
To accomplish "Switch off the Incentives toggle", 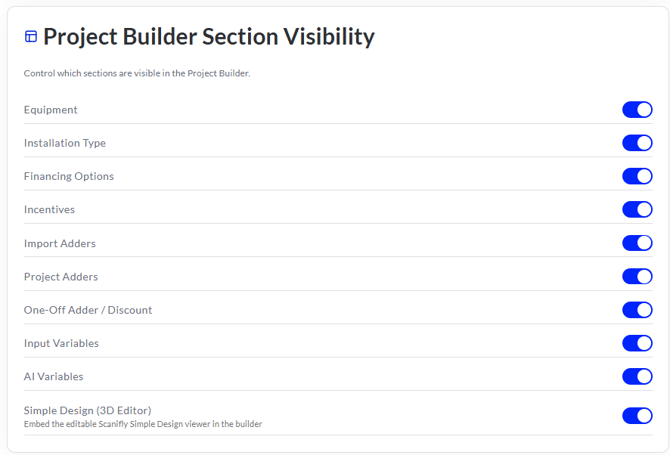I will [x=637, y=209].
